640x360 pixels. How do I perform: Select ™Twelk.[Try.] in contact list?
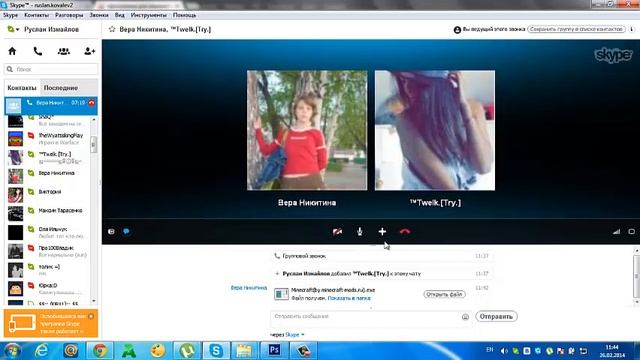click(47, 158)
